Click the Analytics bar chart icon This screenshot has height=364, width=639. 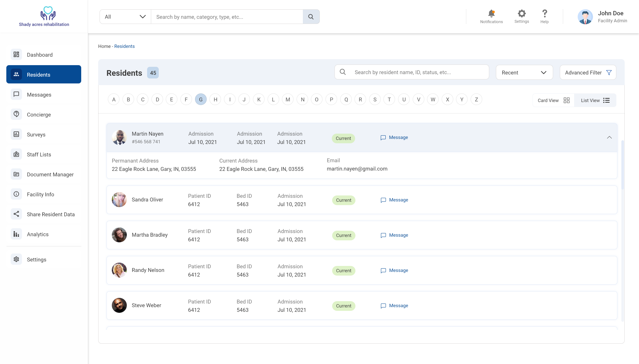pyautogui.click(x=16, y=234)
